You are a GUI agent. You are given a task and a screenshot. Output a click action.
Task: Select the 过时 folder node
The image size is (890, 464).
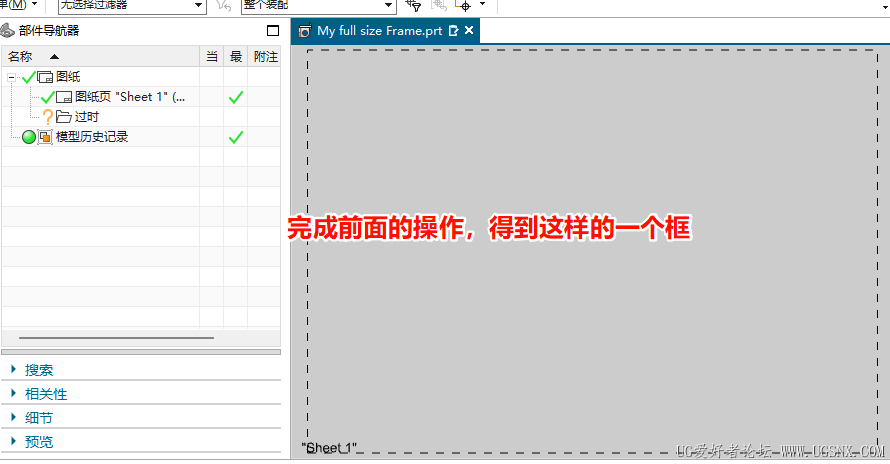point(86,116)
